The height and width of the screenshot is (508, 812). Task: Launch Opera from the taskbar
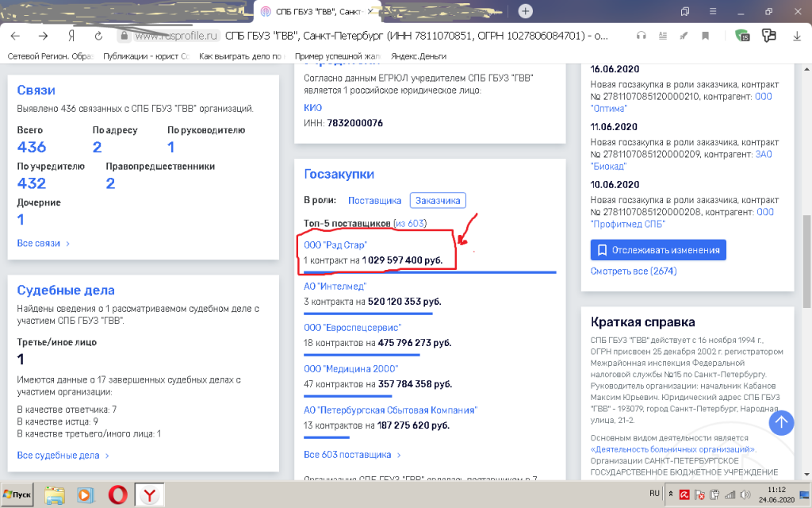(x=118, y=495)
